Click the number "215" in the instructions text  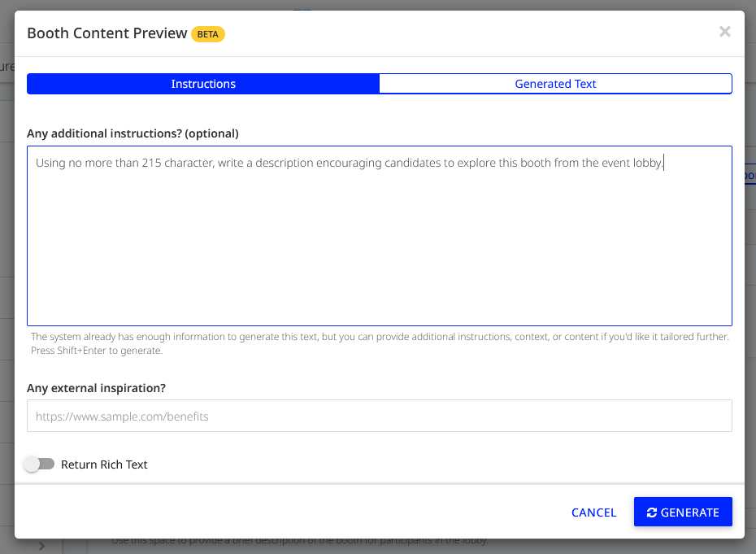click(151, 164)
